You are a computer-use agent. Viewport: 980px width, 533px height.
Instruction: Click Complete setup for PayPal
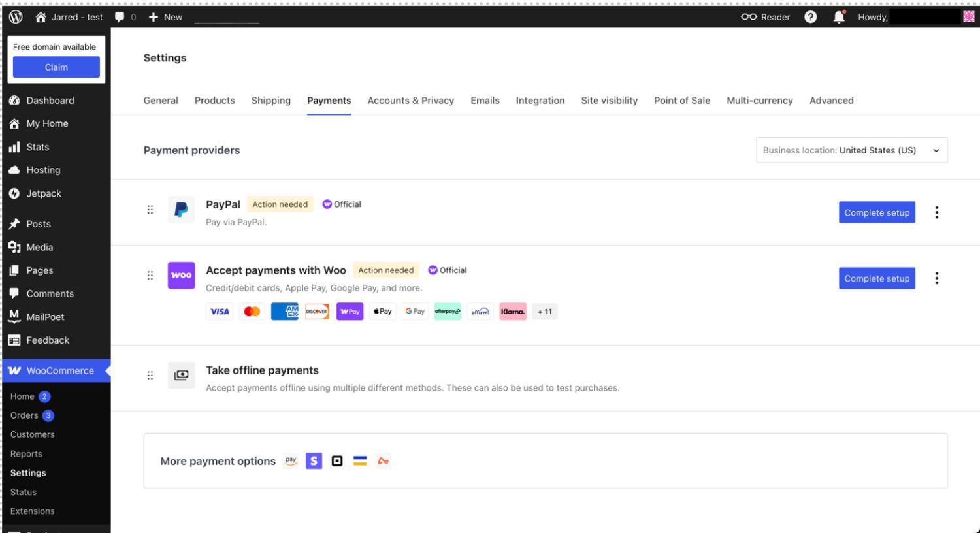point(876,212)
